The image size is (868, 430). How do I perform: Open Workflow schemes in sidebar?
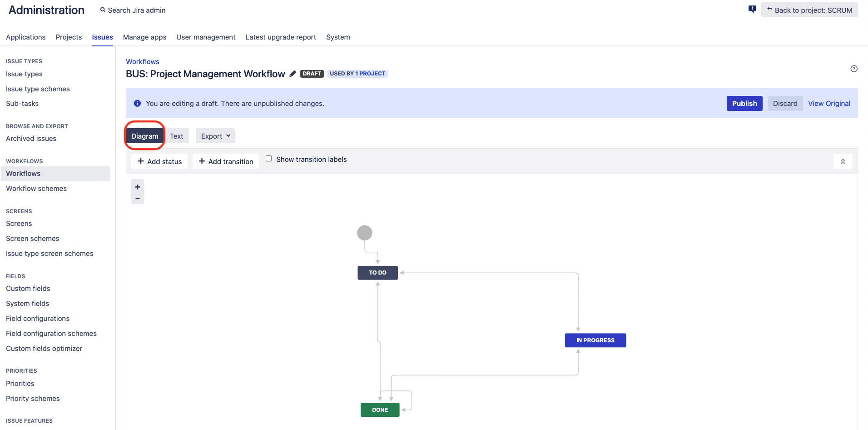pos(36,189)
